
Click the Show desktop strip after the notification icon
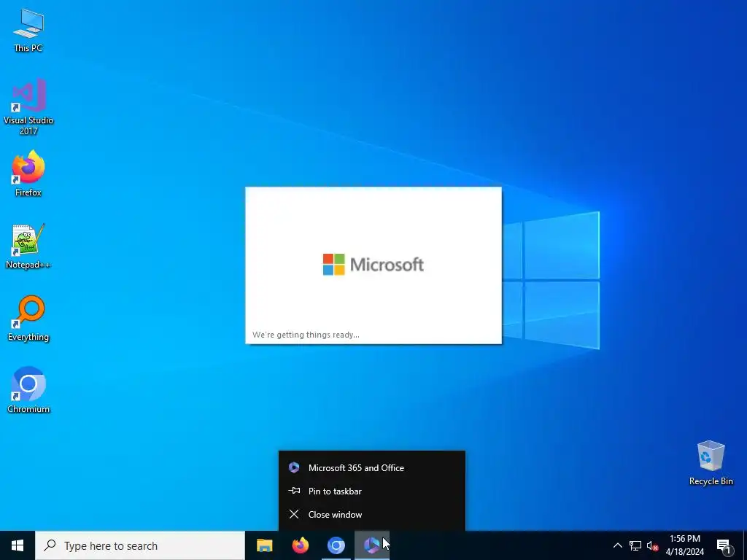(745, 545)
